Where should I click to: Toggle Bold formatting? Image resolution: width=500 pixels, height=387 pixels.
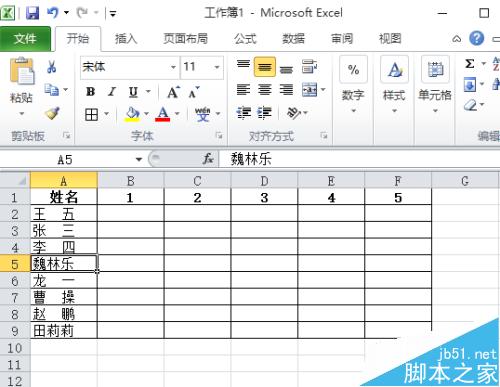tap(91, 92)
